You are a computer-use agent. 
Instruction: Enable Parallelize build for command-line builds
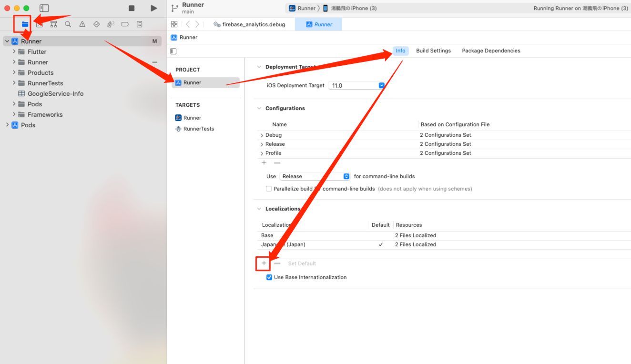click(x=269, y=189)
